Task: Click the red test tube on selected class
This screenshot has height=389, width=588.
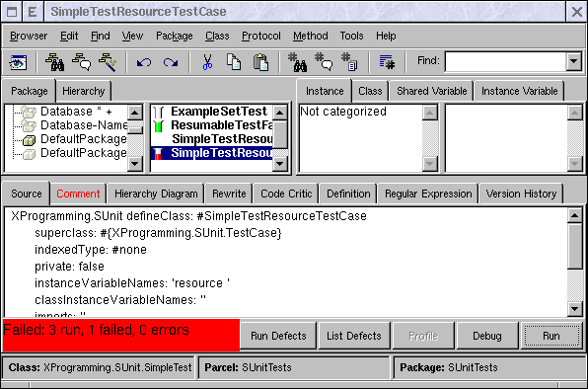Action: [x=159, y=153]
